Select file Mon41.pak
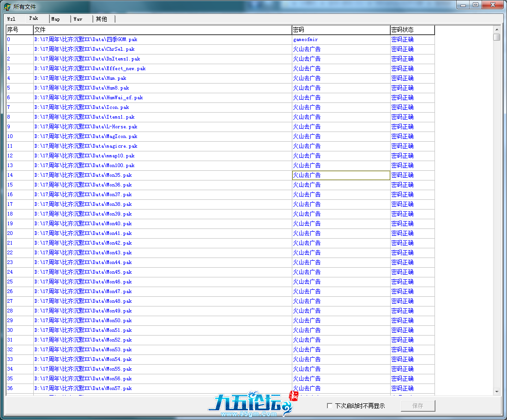 pos(163,233)
